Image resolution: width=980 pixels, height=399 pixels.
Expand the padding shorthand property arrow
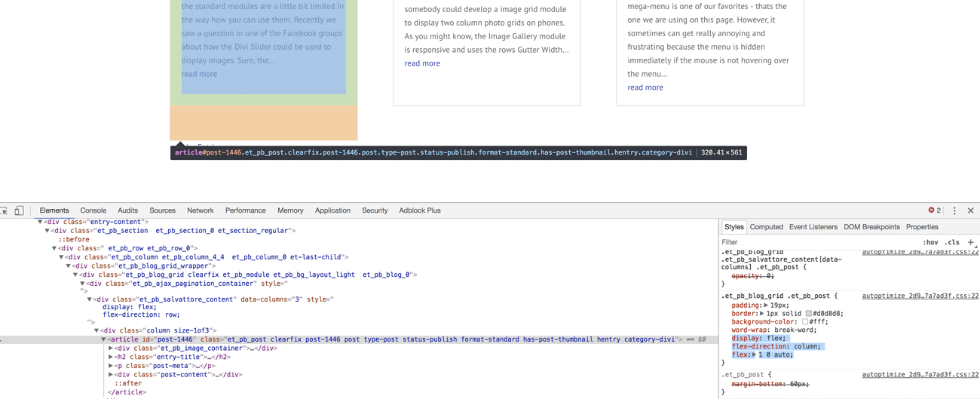click(766, 305)
